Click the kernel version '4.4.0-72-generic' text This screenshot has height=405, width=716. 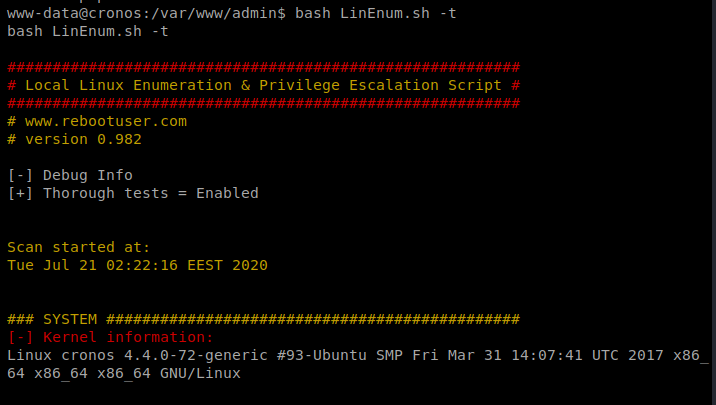(196, 355)
